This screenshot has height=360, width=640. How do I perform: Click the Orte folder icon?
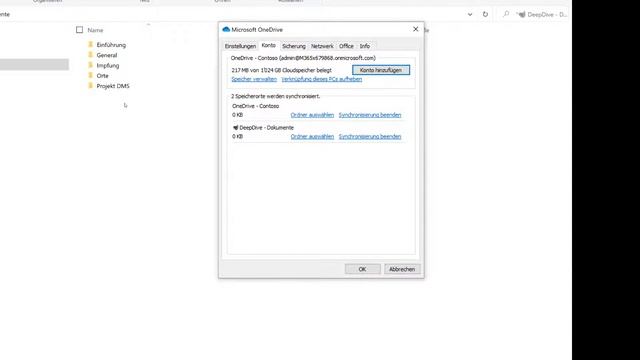click(91, 75)
